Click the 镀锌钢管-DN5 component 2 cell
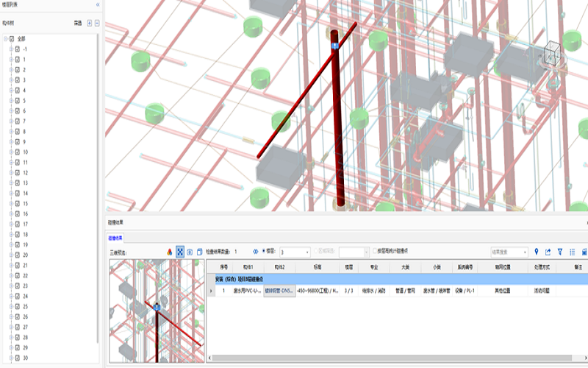Viewport: 588px width, 368px height. pyautogui.click(x=279, y=291)
